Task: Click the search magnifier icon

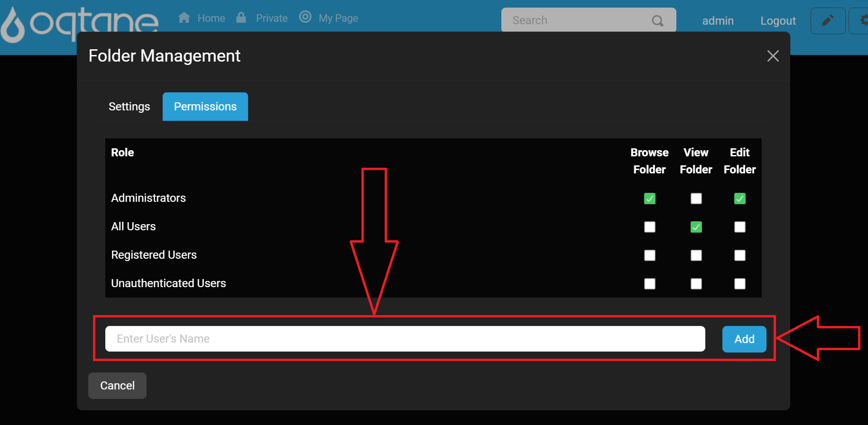Action: 657,21
